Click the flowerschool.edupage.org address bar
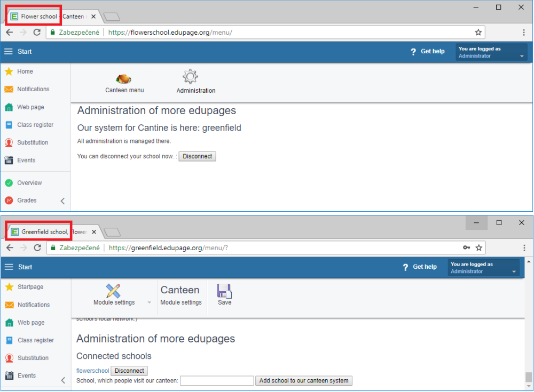 click(265, 33)
